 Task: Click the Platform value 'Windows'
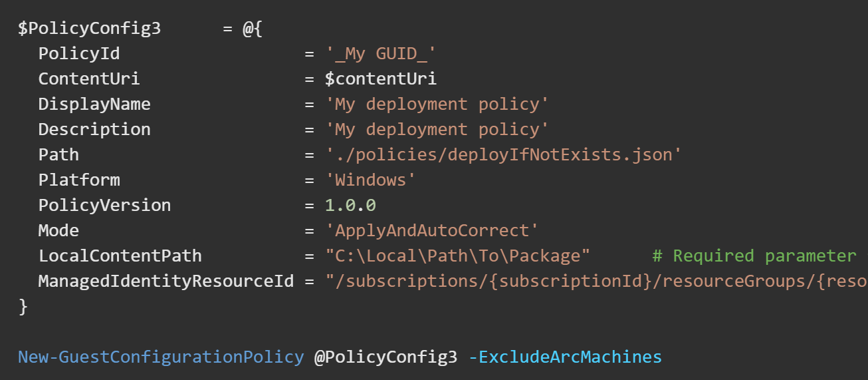coord(370,180)
